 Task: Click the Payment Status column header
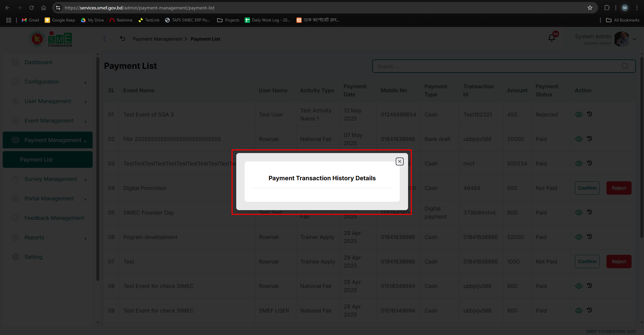(x=547, y=90)
